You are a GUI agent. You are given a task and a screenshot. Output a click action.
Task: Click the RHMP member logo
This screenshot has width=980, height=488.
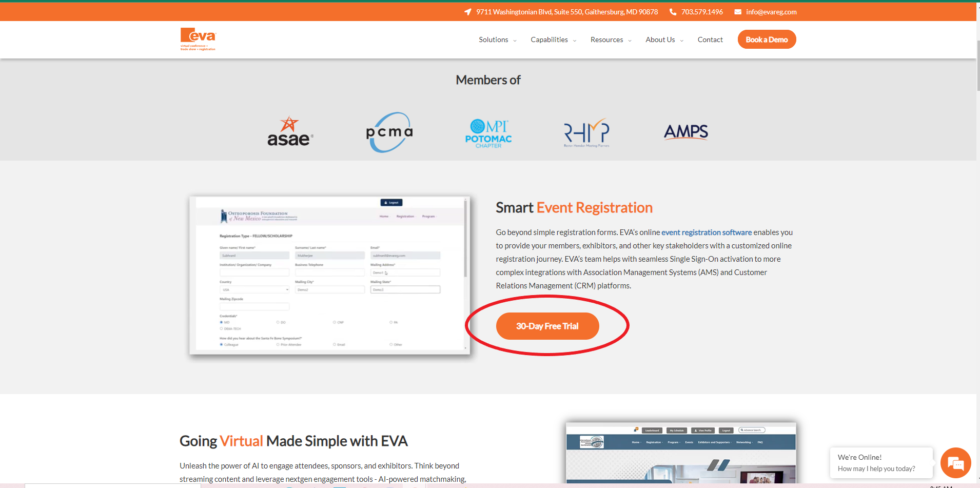587,132
